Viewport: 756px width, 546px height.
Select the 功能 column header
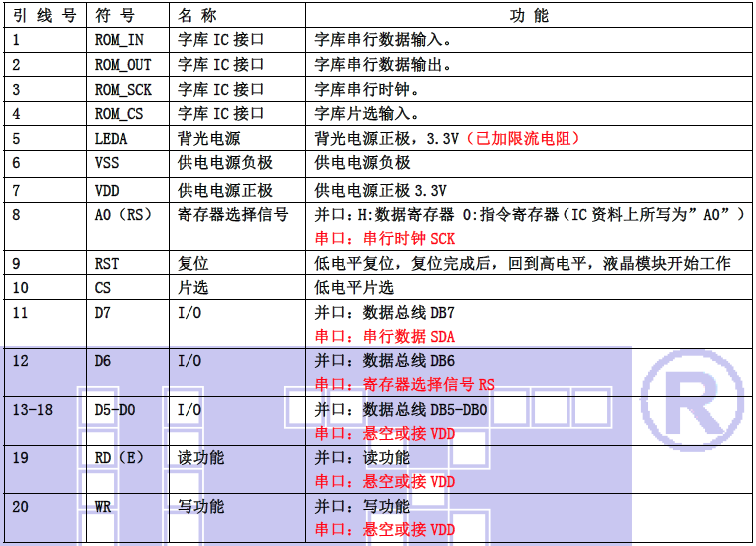pyautogui.click(x=529, y=16)
